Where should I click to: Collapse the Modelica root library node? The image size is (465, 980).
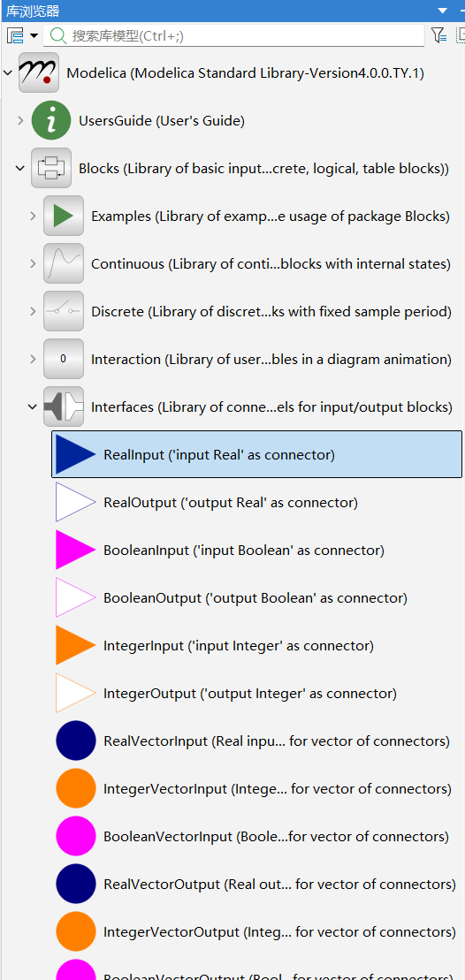7,73
